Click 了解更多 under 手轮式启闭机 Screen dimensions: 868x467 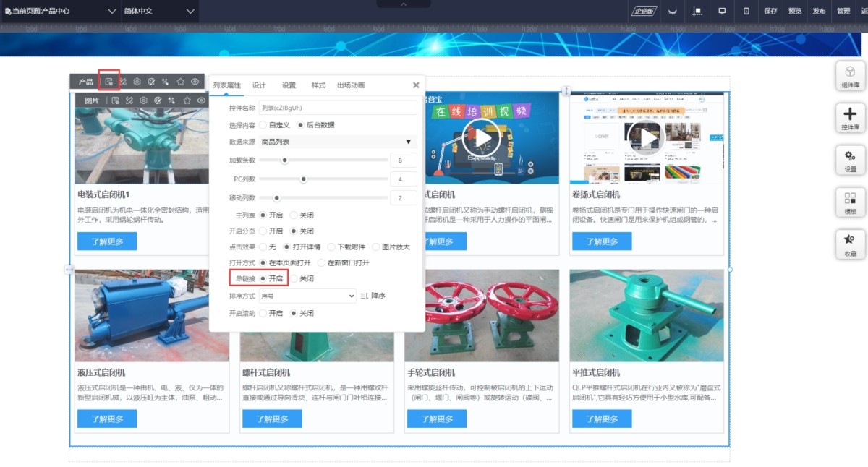tap(437, 419)
